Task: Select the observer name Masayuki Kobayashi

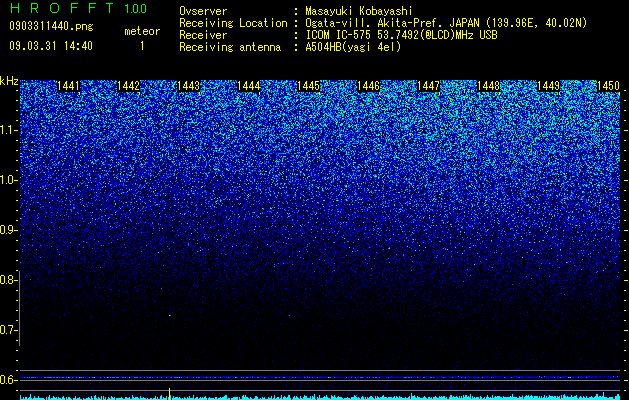Action: point(359,11)
